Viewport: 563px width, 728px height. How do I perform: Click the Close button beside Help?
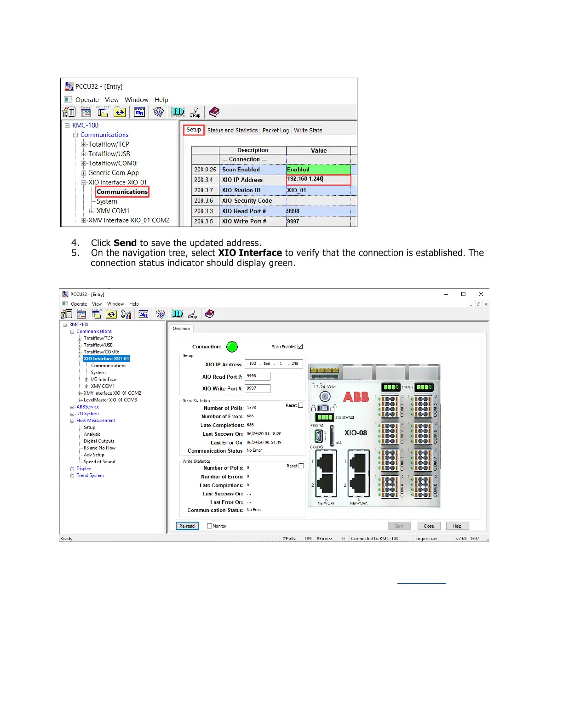click(x=429, y=526)
